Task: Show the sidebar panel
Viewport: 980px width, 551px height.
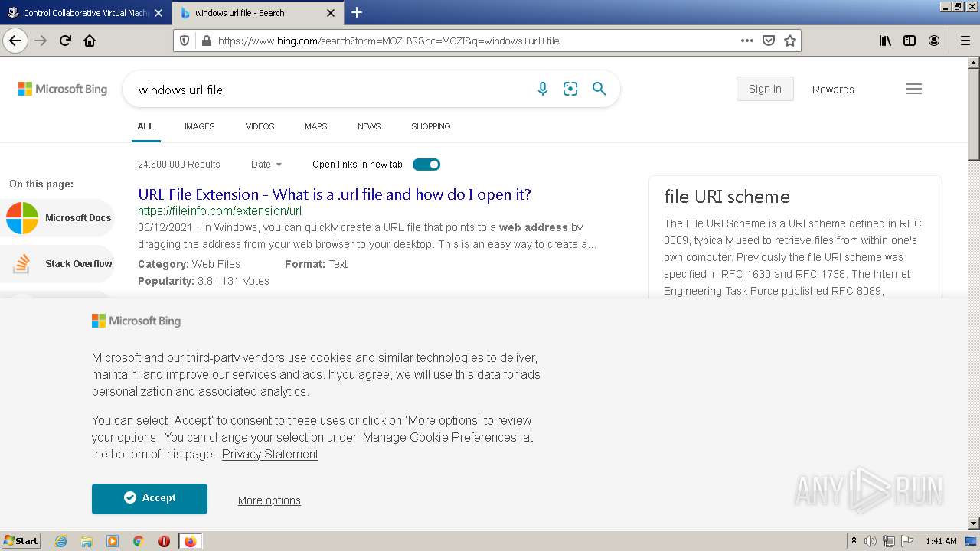Action: 910,41
